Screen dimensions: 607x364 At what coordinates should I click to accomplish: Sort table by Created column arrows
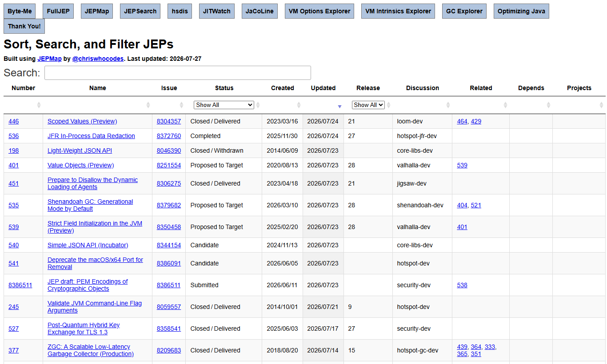coord(299,105)
